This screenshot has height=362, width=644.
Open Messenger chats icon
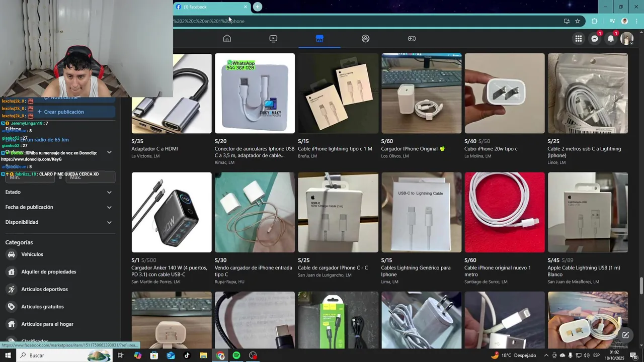[x=595, y=39]
